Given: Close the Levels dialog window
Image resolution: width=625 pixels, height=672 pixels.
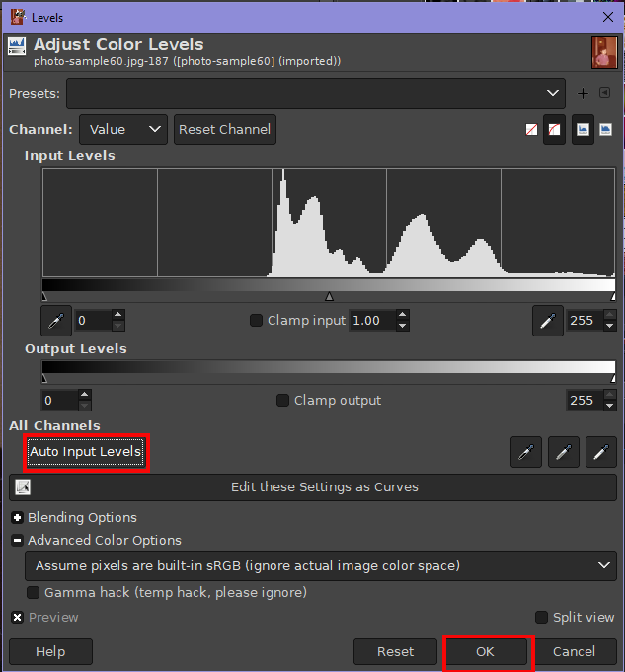Looking at the screenshot, I should (608, 17).
